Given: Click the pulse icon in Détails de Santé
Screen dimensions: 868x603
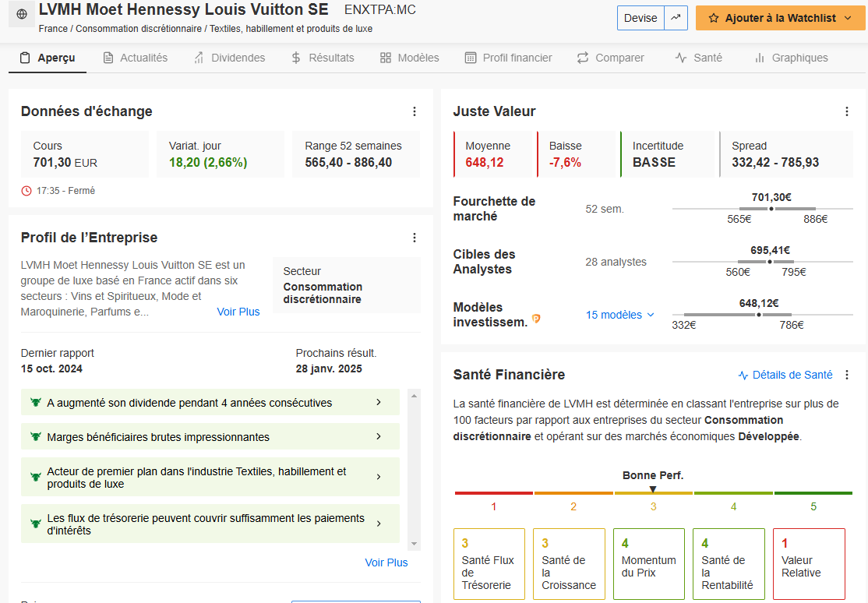Looking at the screenshot, I should 743,376.
